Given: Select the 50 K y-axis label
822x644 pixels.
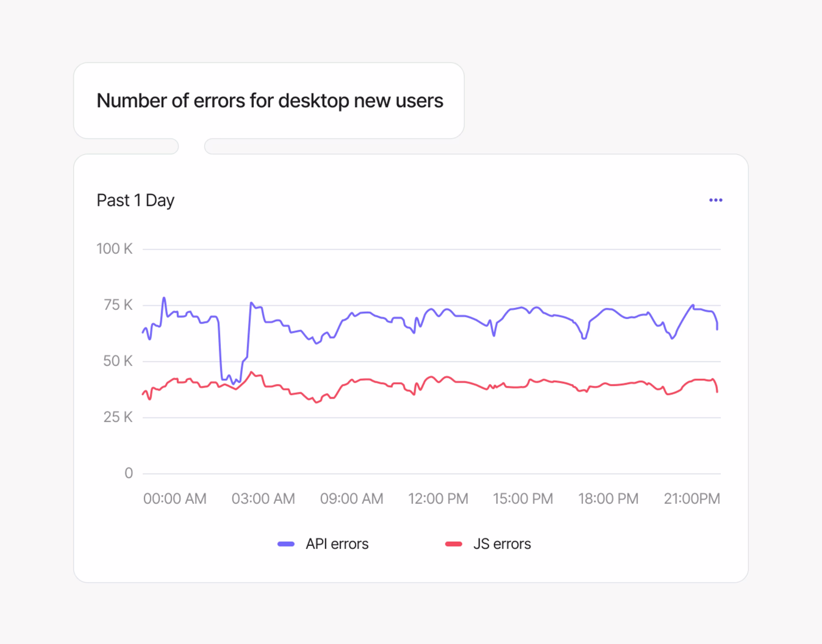Looking at the screenshot, I should click(x=118, y=361).
